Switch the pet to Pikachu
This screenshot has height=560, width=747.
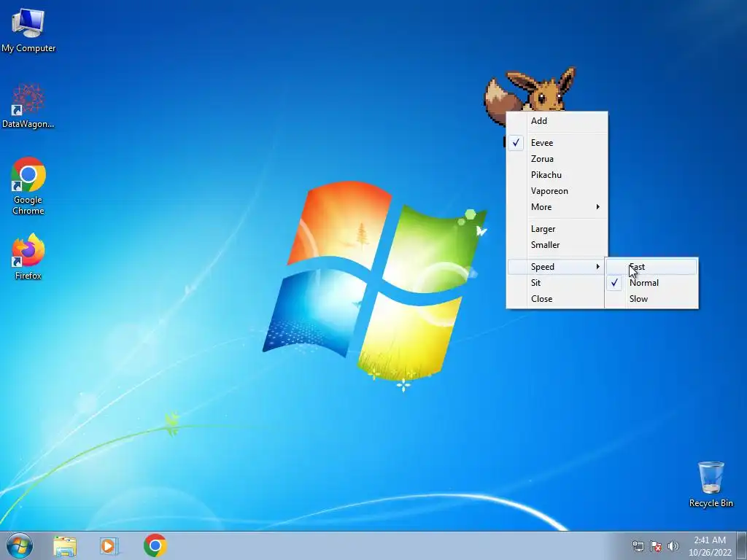(x=557, y=175)
